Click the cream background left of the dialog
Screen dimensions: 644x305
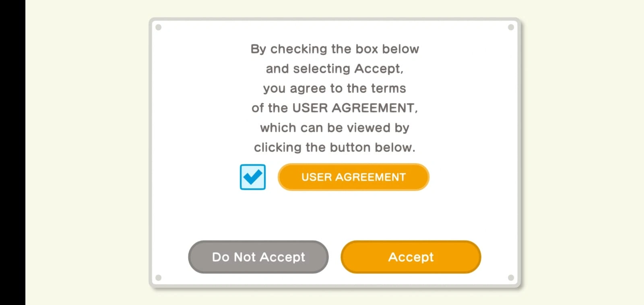coord(87,152)
